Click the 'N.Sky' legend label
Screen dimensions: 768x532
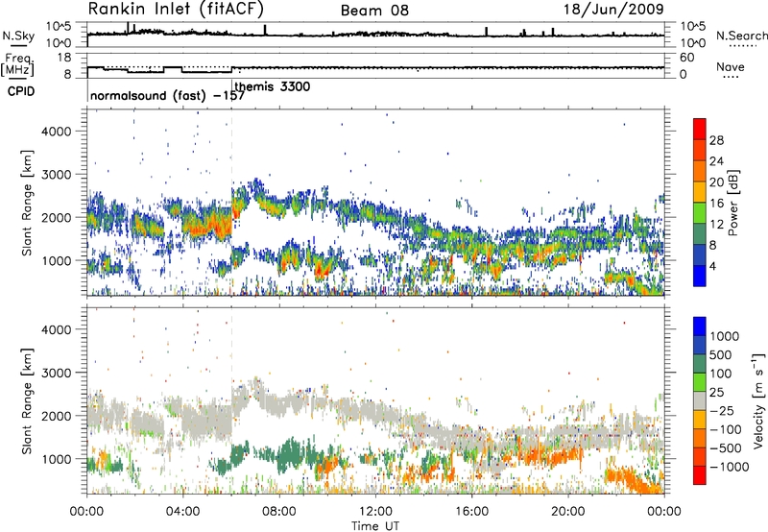pyautogui.click(x=18, y=36)
